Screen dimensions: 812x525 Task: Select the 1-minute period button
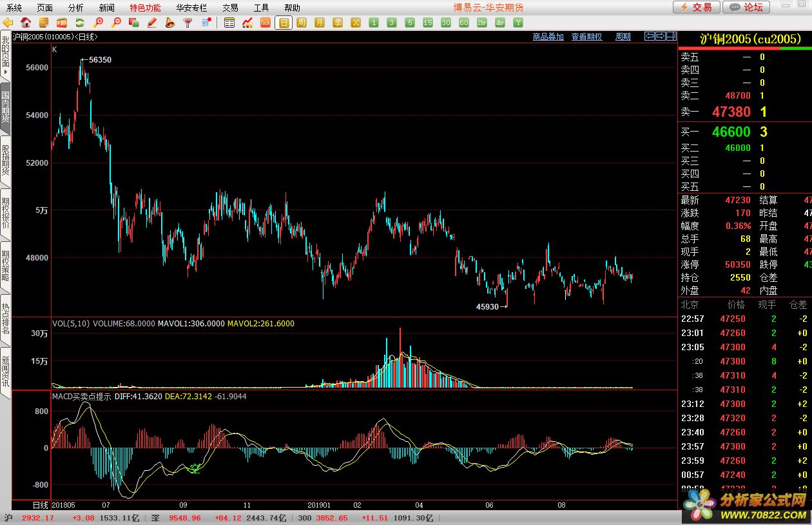pos(374,23)
